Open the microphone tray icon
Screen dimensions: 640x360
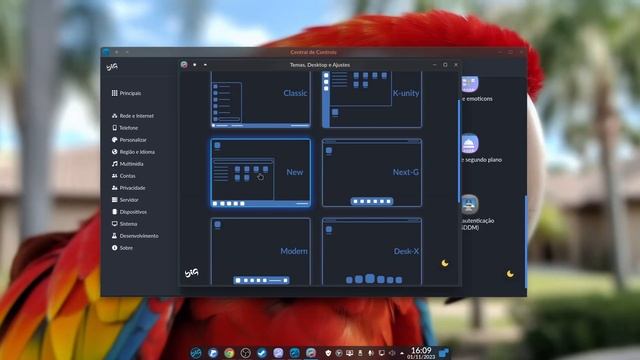371,353
